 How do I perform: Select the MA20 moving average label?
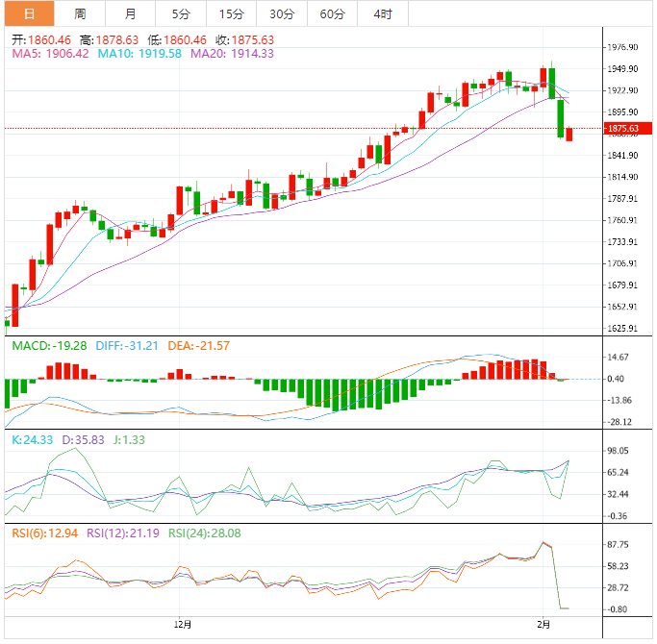point(232,54)
